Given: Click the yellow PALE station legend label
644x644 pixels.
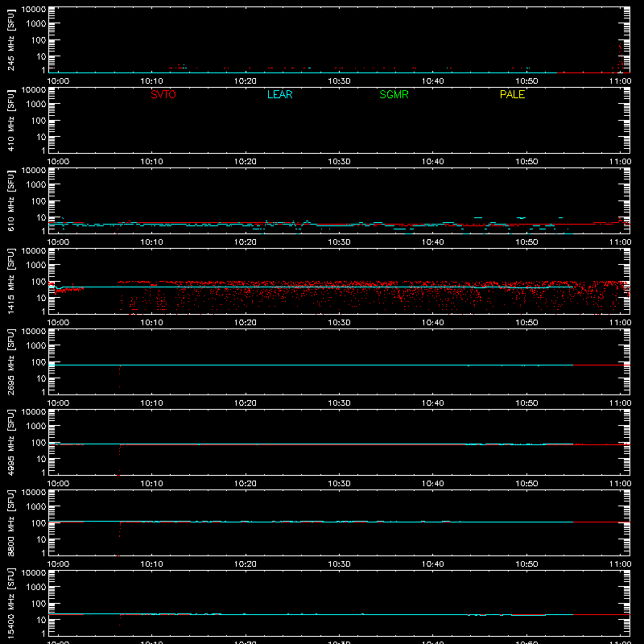Looking at the screenshot, I should tap(512, 94).
